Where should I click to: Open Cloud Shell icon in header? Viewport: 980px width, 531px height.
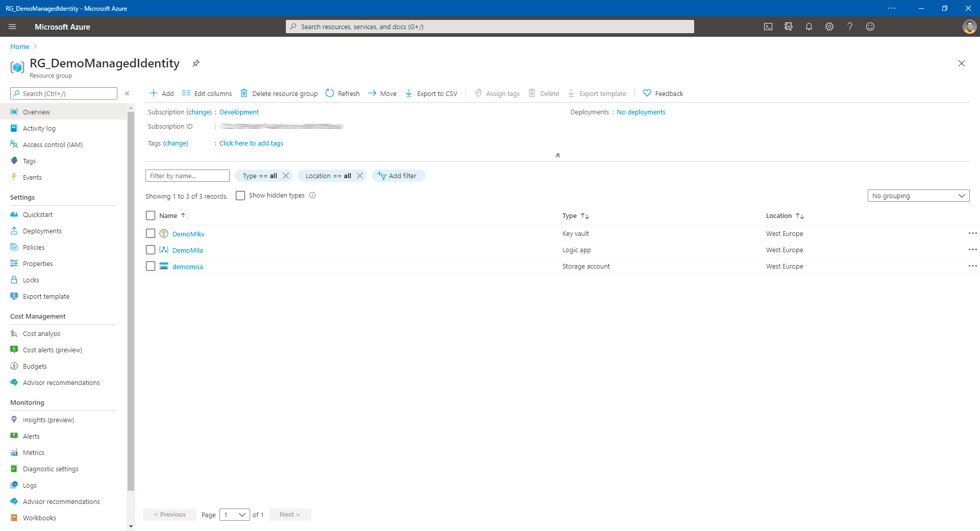pos(768,27)
